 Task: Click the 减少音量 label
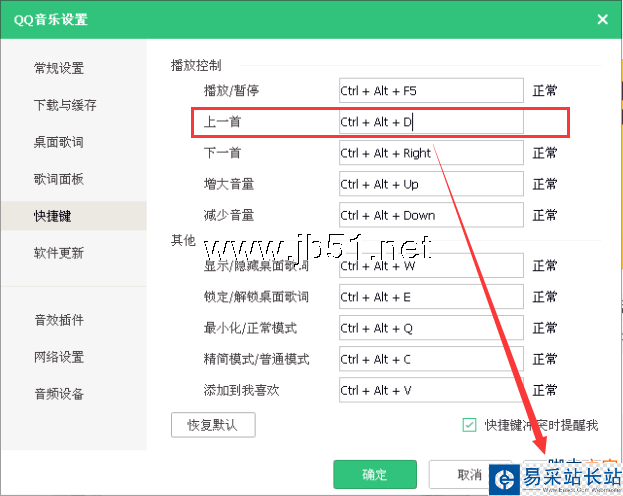(229, 215)
